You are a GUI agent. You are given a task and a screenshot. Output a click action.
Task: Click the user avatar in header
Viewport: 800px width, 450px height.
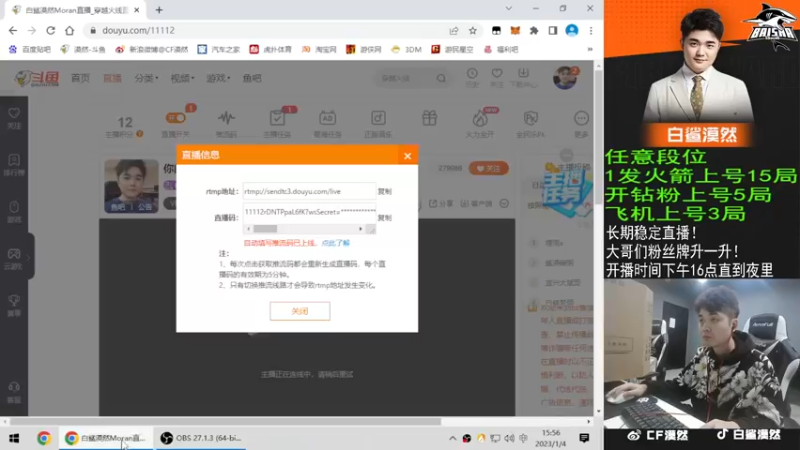(565, 78)
